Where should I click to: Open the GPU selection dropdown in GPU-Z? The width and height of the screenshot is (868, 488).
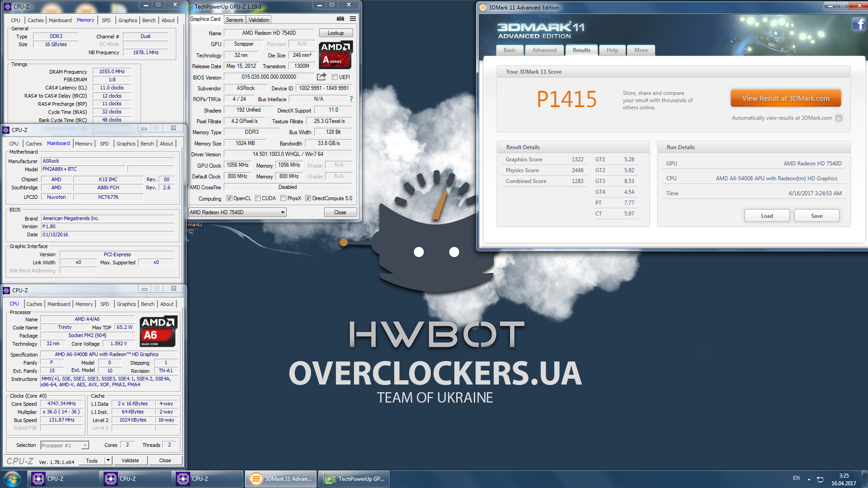click(x=237, y=212)
